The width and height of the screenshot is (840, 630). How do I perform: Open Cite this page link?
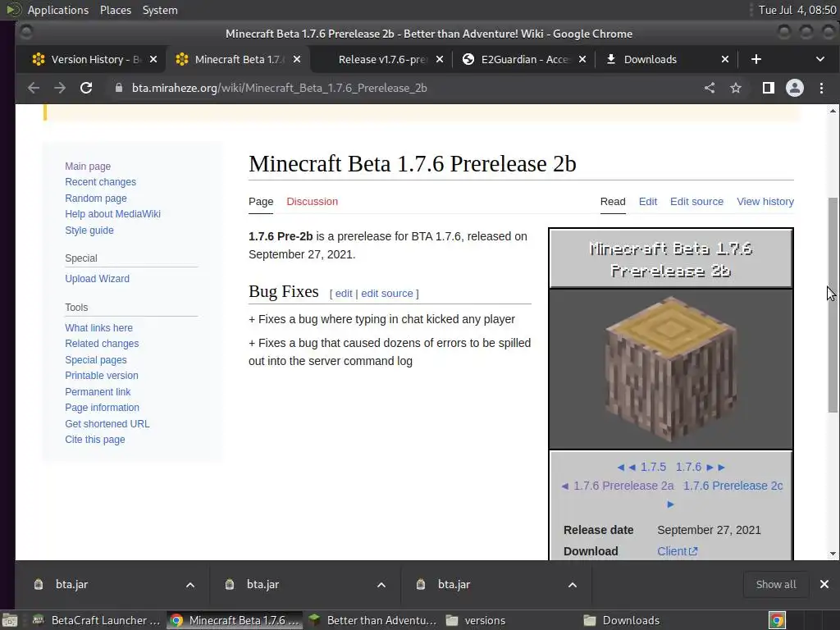(x=95, y=440)
